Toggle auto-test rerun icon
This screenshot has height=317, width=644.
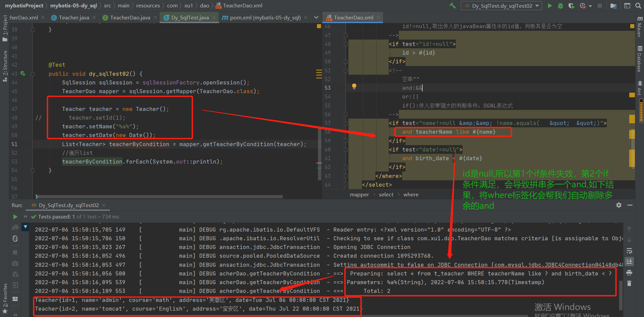coord(15,239)
